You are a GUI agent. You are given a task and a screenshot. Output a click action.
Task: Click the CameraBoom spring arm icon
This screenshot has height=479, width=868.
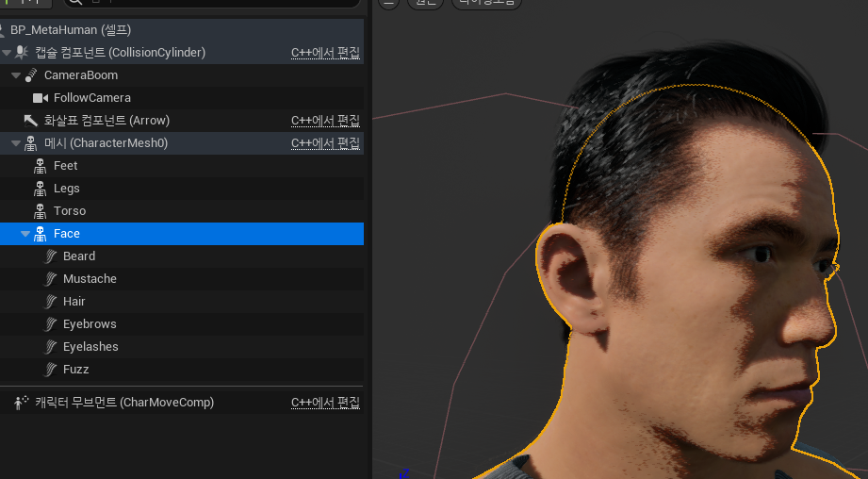31,75
